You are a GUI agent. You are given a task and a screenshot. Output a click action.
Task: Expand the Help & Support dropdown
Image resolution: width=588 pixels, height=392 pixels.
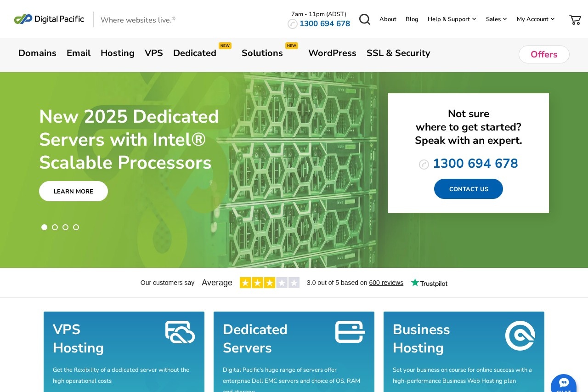pyautogui.click(x=452, y=19)
